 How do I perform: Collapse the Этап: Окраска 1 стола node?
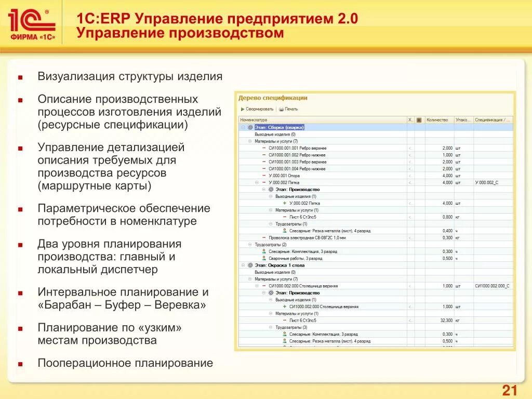coord(243,265)
